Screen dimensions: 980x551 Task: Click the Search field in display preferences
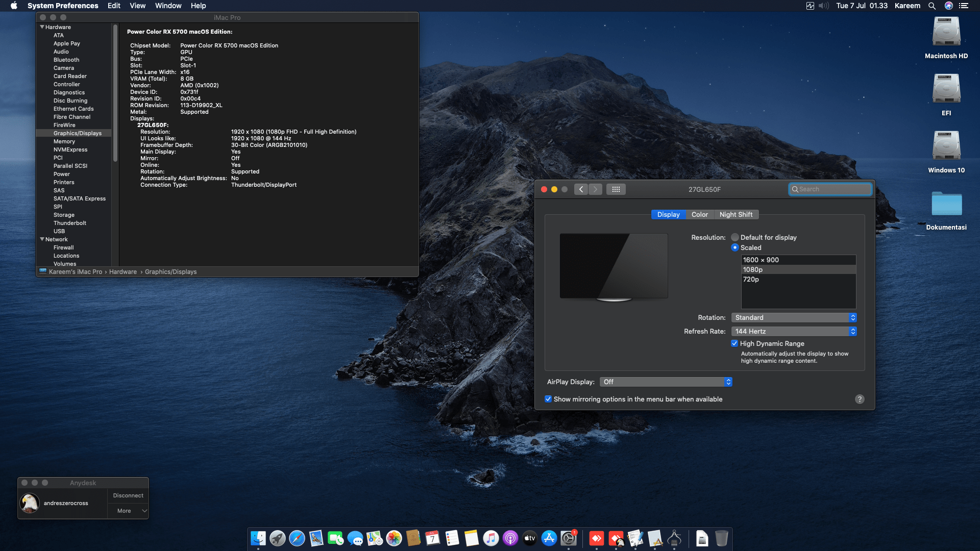click(x=830, y=189)
